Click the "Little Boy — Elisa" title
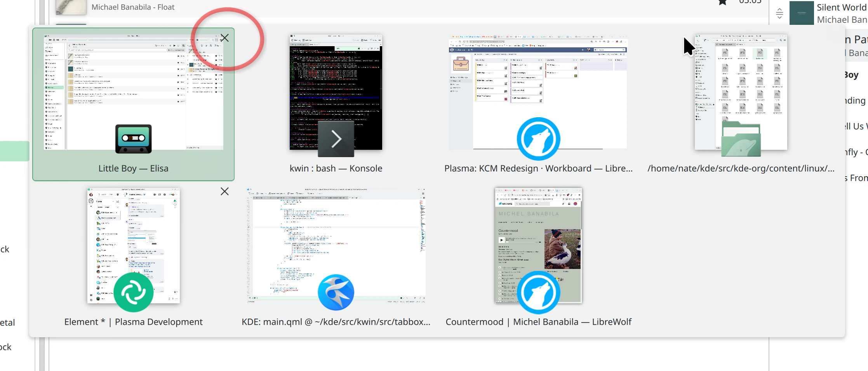868x371 pixels. 133,168
